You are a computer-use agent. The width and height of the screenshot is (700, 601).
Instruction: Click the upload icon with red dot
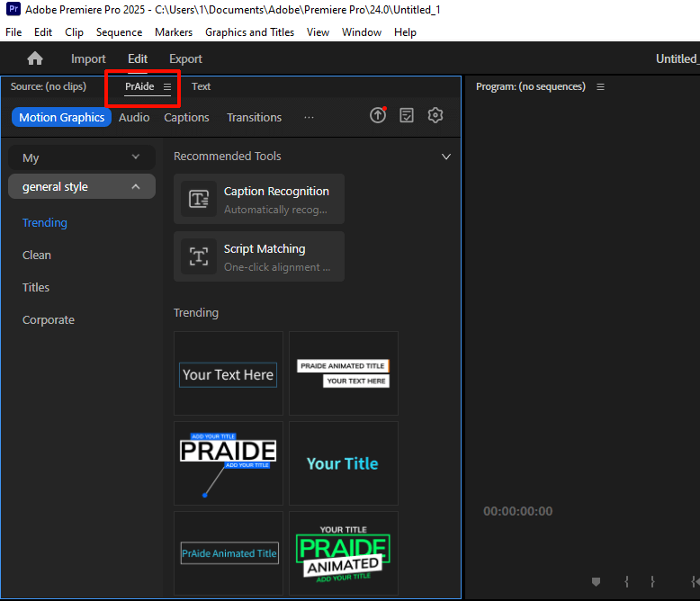tap(378, 115)
